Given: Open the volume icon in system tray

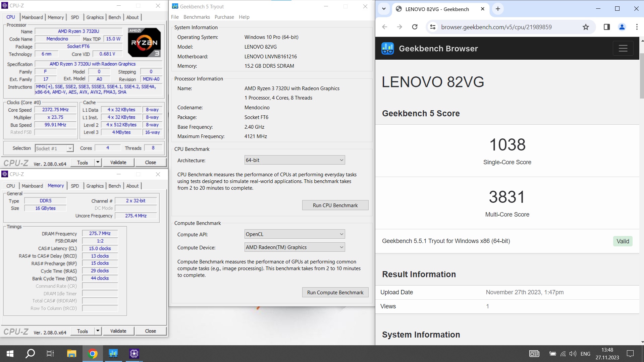Looking at the screenshot, I should point(573,354).
